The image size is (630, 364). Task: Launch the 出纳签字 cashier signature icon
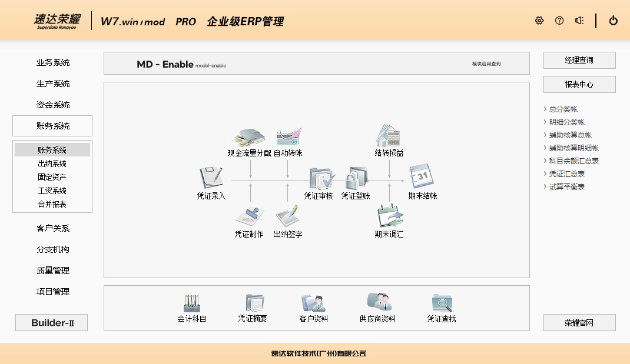(288, 217)
